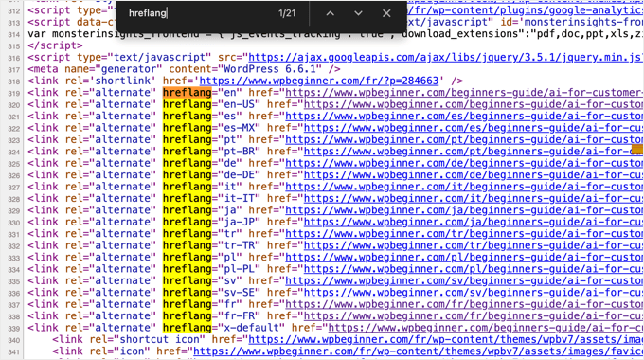Image resolution: width=644 pixels, height=360 pixels.
Task: Open the hreflang "en-US" alternate link
Action: click(x=474, y=104)
